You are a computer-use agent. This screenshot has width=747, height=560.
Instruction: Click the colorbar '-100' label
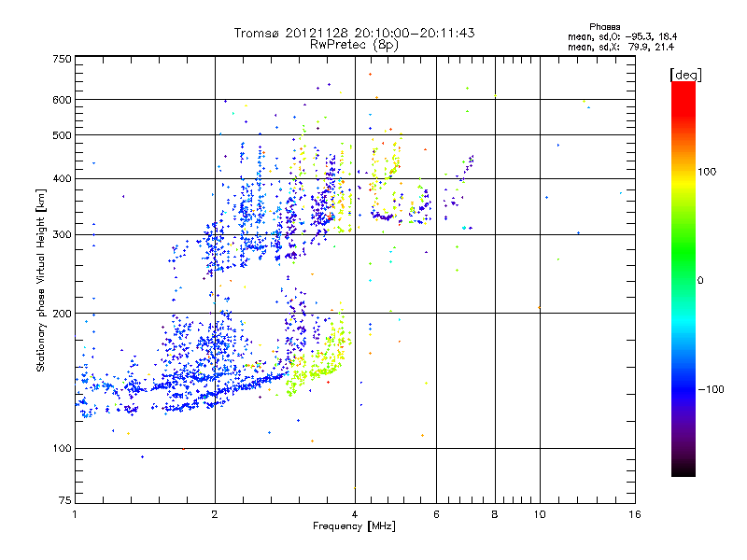point(711,389)
